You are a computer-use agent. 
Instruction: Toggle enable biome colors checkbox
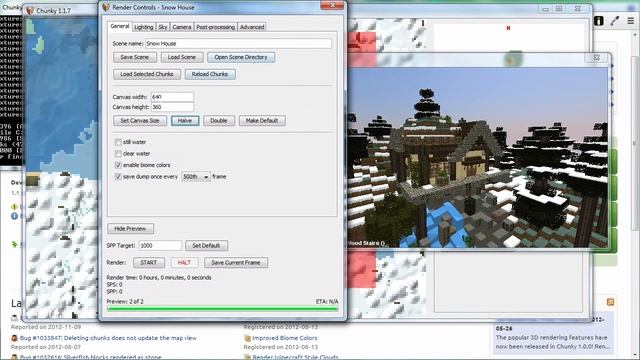point(118,165)
